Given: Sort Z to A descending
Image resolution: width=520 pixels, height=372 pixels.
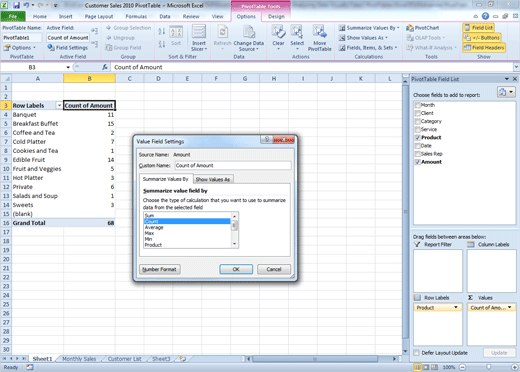Looking at the screenshot, I should (x=162, y=44).
